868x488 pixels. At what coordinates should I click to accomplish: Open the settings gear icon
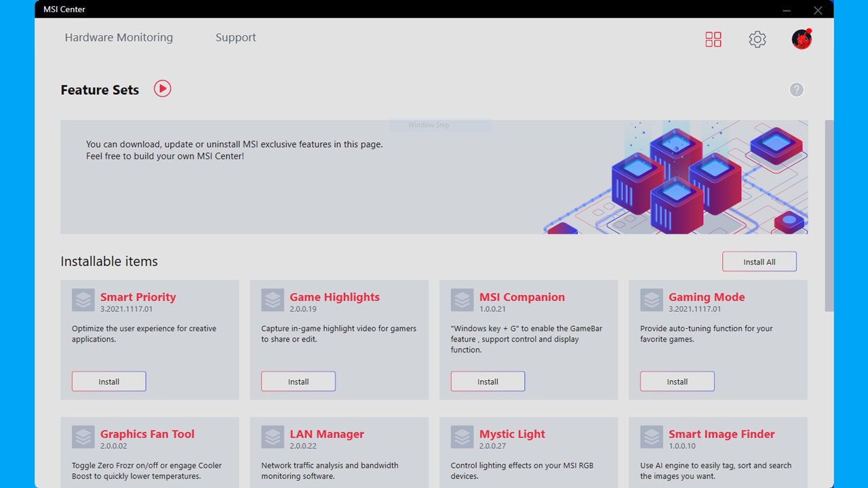757,39
